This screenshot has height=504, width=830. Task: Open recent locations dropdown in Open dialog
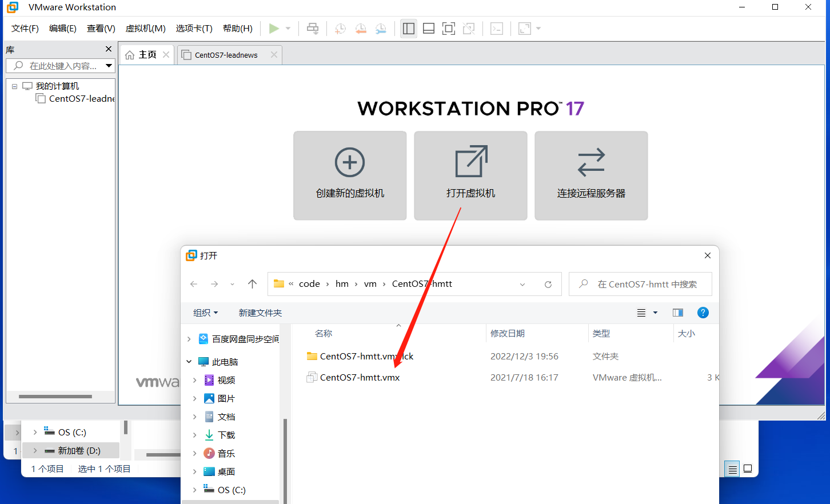(x=232, y=284)
